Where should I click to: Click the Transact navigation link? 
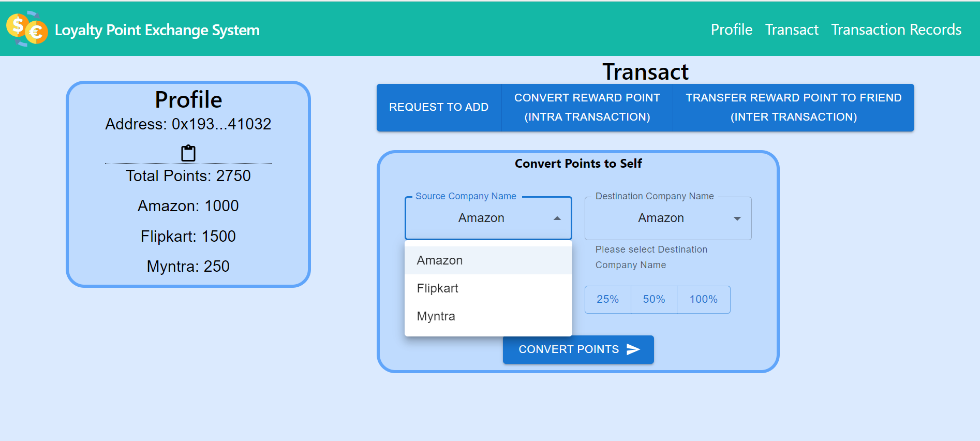[791, 30]
